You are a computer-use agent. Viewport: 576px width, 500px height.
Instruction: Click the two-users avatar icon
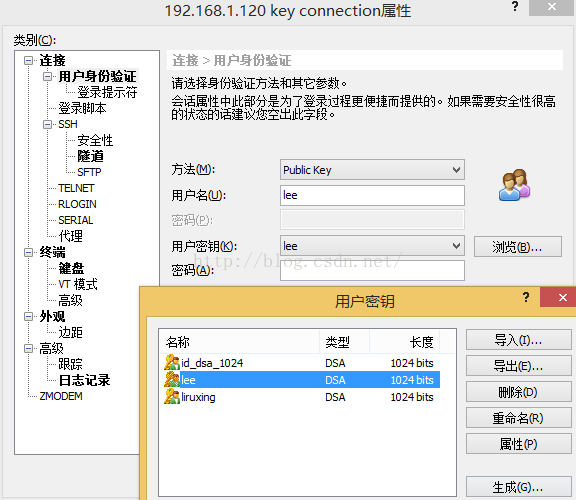pyautogui.click(x=514, y=185)
